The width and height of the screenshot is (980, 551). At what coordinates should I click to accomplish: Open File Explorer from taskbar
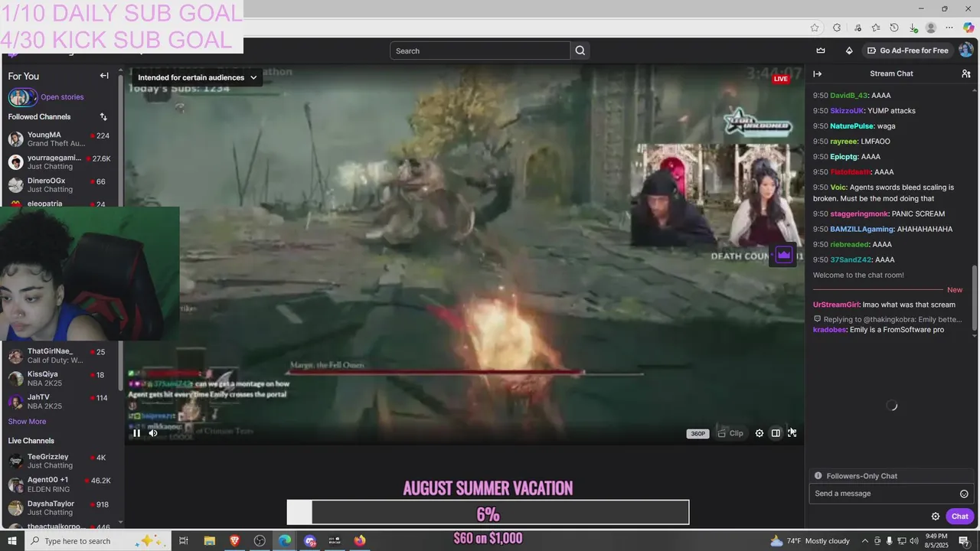tap(209, 541)
